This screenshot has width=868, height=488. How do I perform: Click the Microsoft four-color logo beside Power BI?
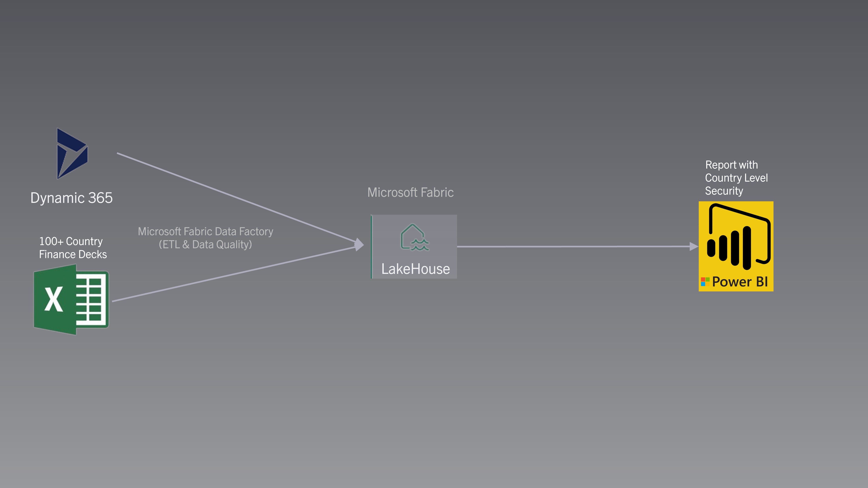[x=705, y=282]
